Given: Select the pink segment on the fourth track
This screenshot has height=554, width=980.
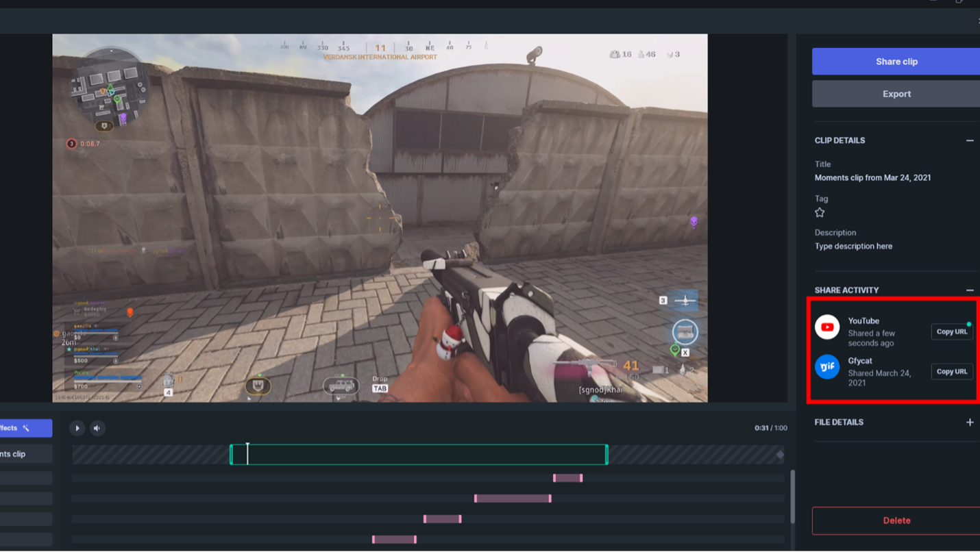Looking at the screenshot, I should tap(394, 540).
